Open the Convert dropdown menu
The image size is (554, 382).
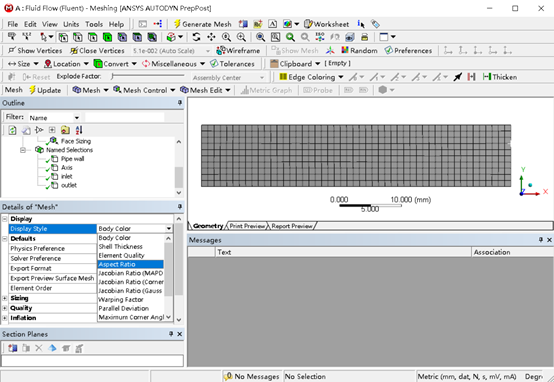tap(115, 64)
